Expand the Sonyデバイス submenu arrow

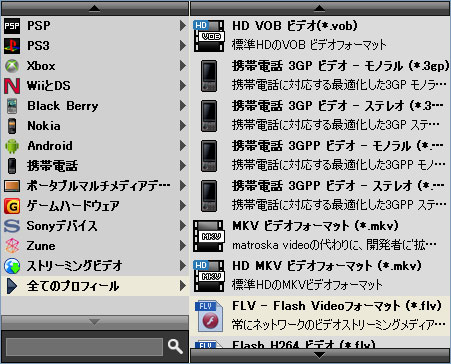tap(182, 226)
